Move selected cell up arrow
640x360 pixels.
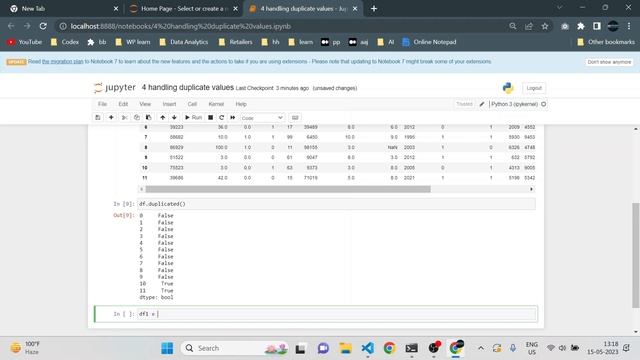162,118
